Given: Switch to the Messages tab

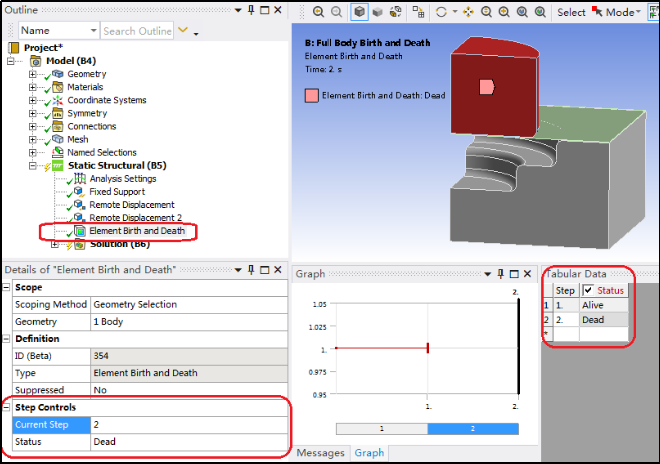Looking at the screenshot, I should (321, 453).
